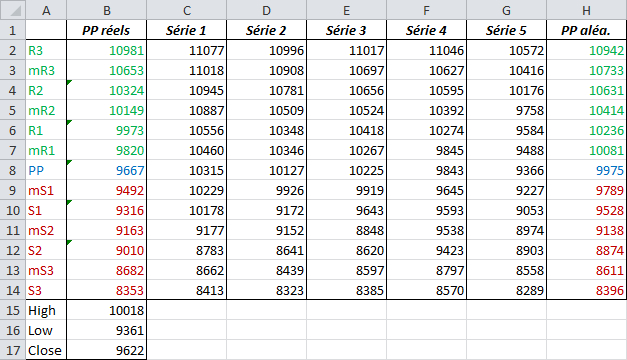Select column B header

click(x=106, y=10)
